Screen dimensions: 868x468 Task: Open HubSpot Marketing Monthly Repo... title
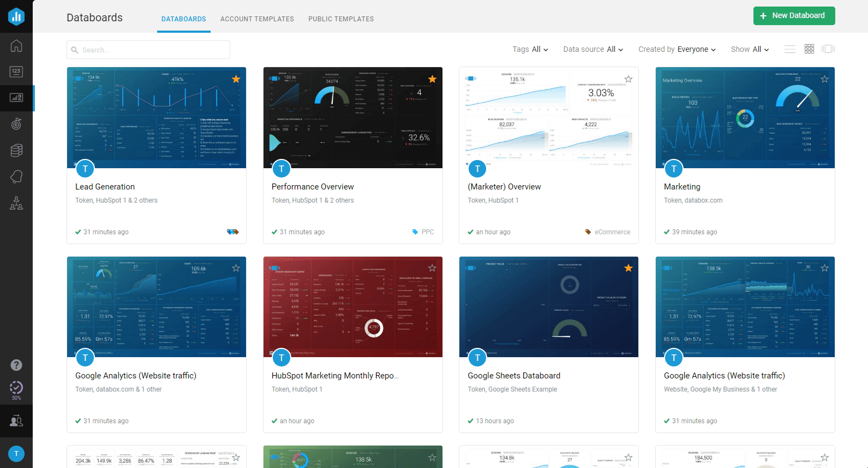pos(335,376)
